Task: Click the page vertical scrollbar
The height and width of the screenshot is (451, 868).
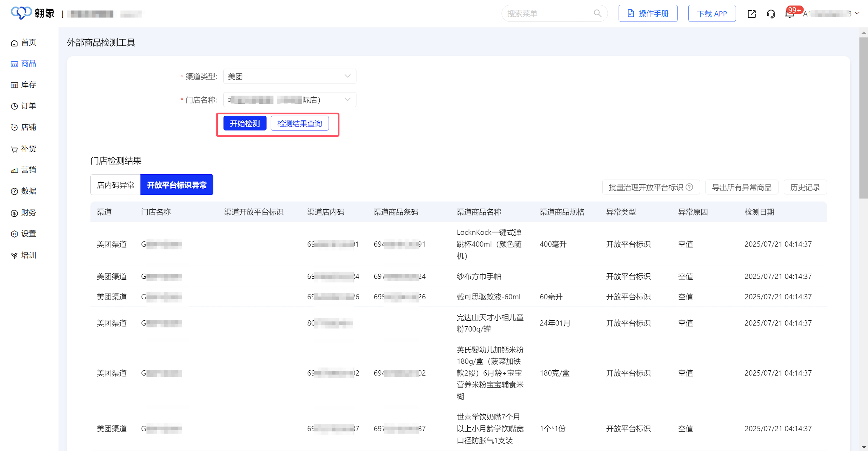Action: coord(863,118)
